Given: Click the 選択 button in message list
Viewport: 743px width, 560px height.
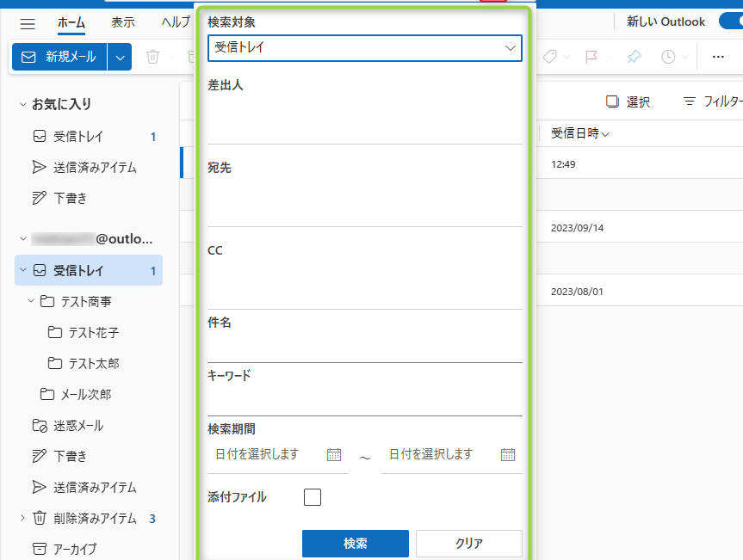Looking at the screenshot, I should pyautogui.click(x=628, y=102).
